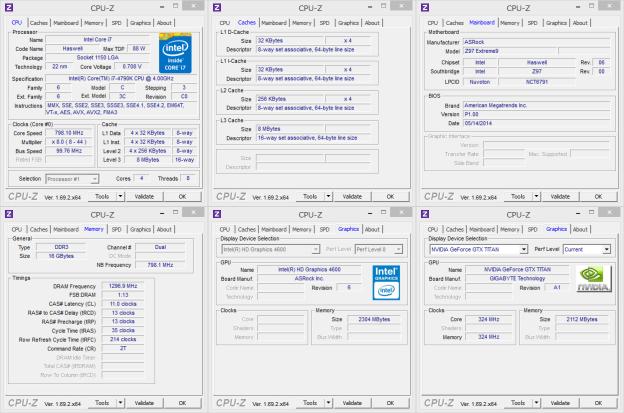Click the Intel Core i7 logo badge
Image resolution: width=624 pixels, height=413 pixels.
point(175,53)
